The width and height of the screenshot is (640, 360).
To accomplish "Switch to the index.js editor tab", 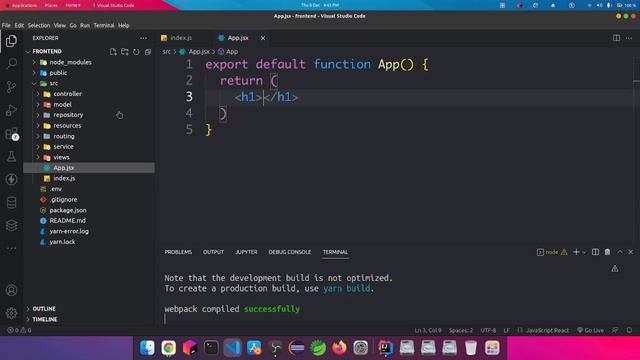I will pos(181,38).
